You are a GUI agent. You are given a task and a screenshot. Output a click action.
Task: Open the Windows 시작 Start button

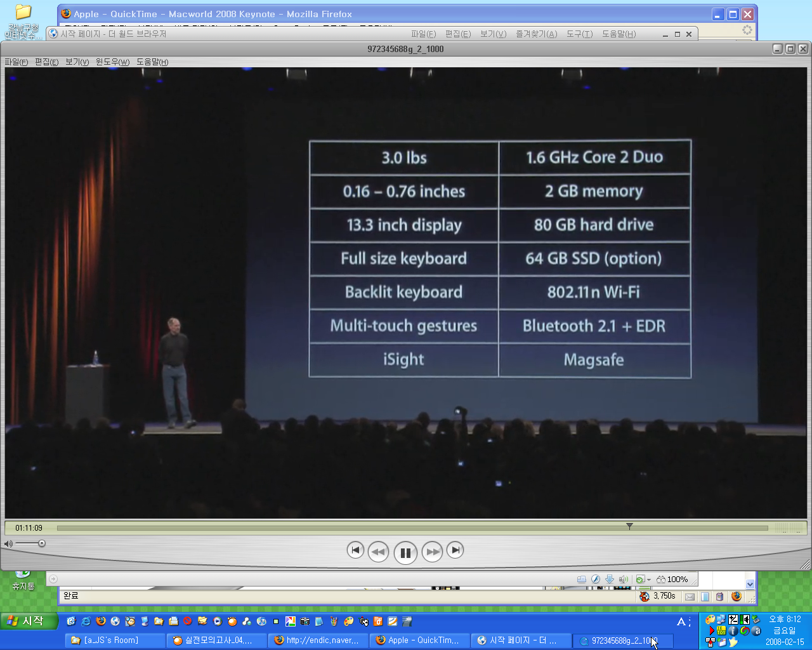pyautogui.click(x=29, y=621)
